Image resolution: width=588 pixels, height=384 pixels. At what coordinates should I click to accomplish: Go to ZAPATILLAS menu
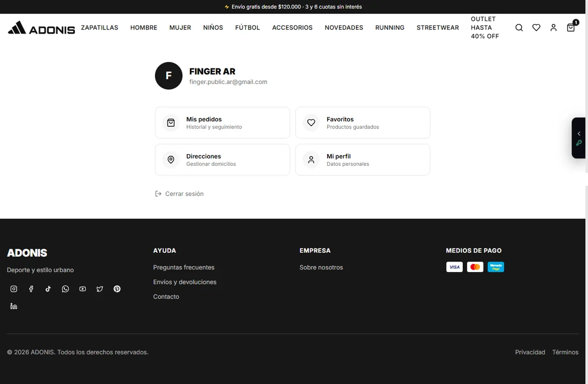[x=99, y=27]
